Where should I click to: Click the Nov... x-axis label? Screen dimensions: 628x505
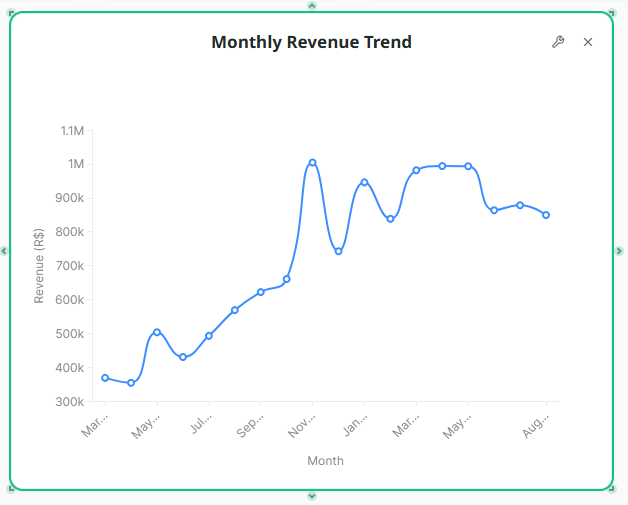click(302, 426)
